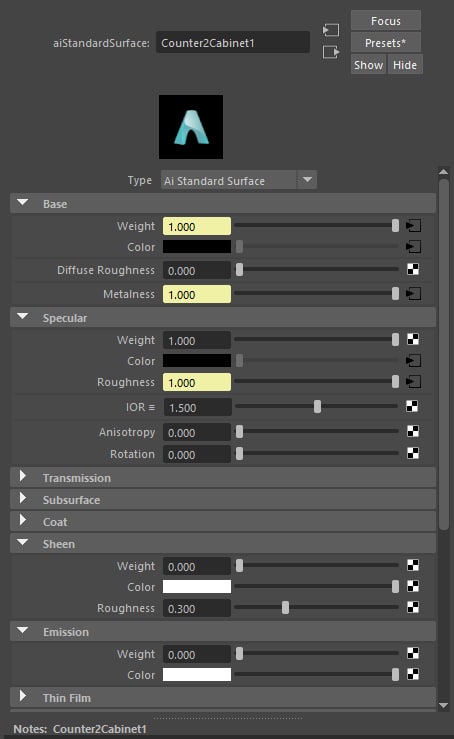Screen dimensions: 454x739
Task: Click the Notes: Counter2Cabinet1 text
Action: click(x=80, y=729)
